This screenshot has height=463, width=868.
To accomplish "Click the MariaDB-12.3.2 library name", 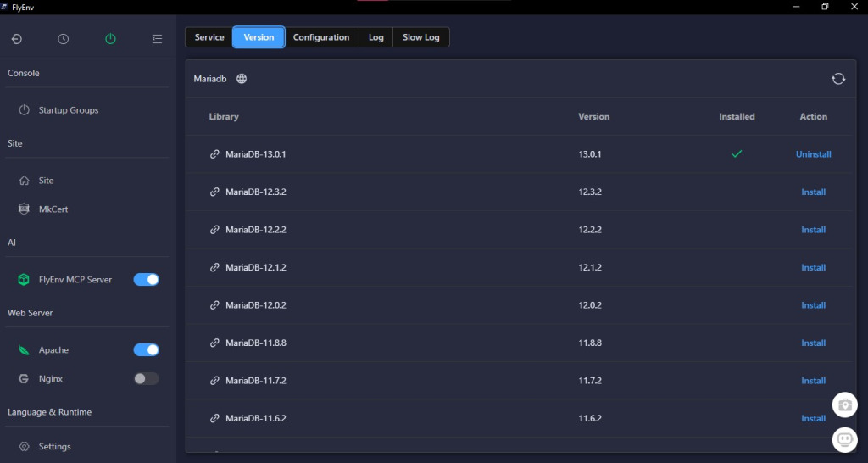I will click(x=256, y=192).
